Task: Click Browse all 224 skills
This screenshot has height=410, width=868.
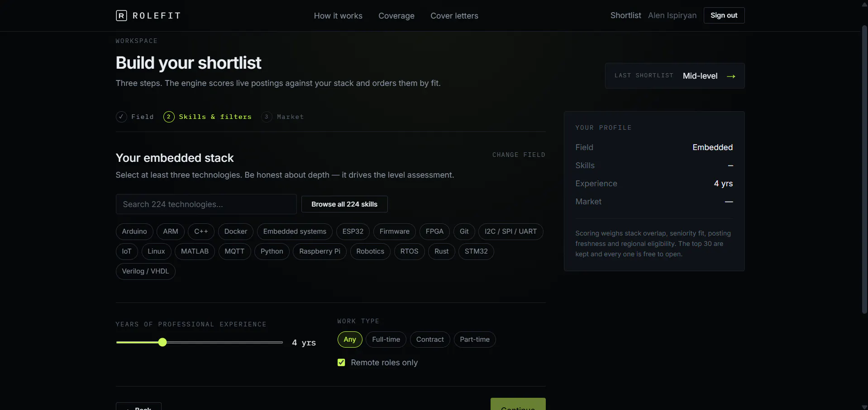Action: point(344,204)
